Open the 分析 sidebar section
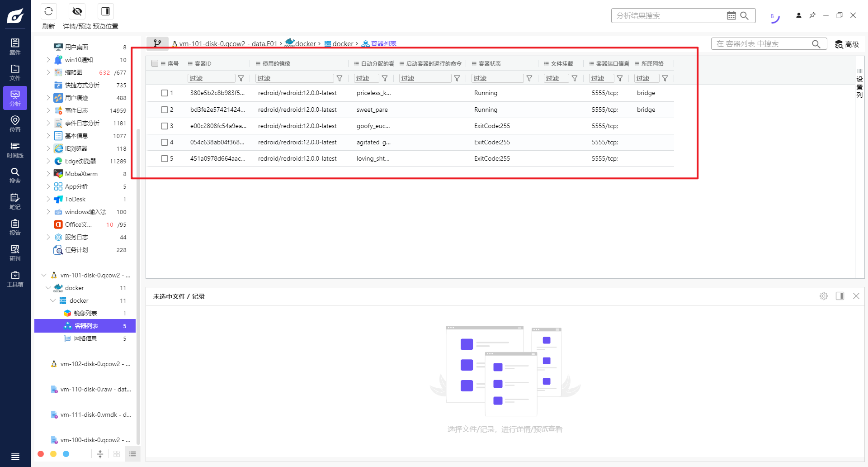Screen dimensions: 868x467 point(15,98)
